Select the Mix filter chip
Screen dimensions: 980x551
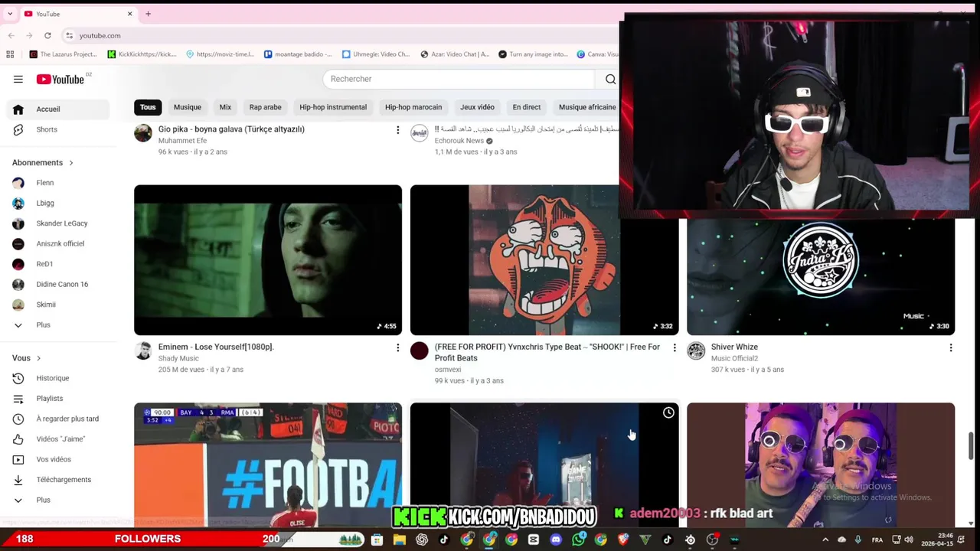(x=225, y=107)
